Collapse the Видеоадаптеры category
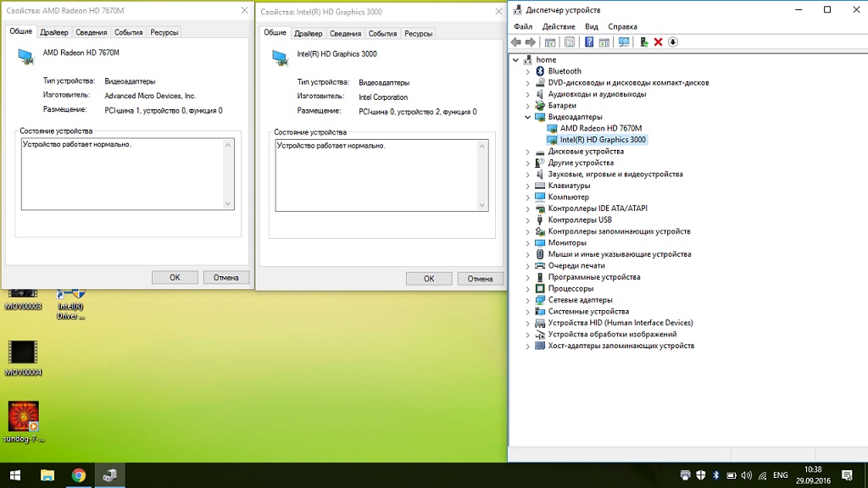The image size is (868, 488). click(x=527, y=117)
